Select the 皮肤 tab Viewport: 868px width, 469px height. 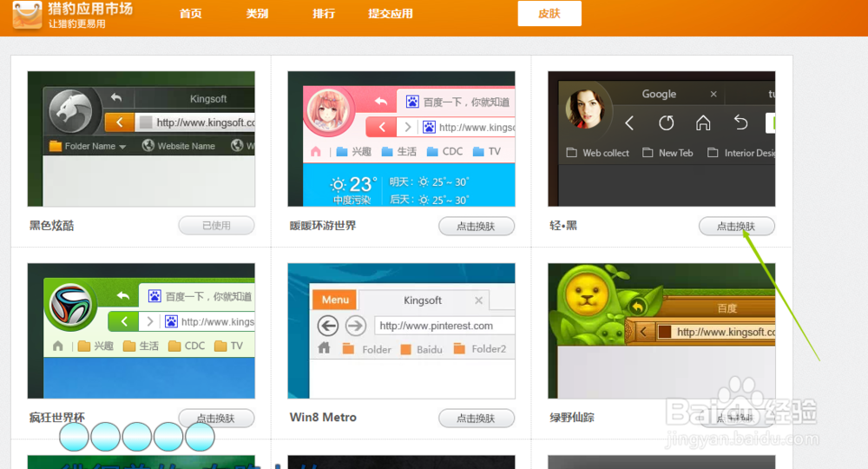tap(549, 13)
